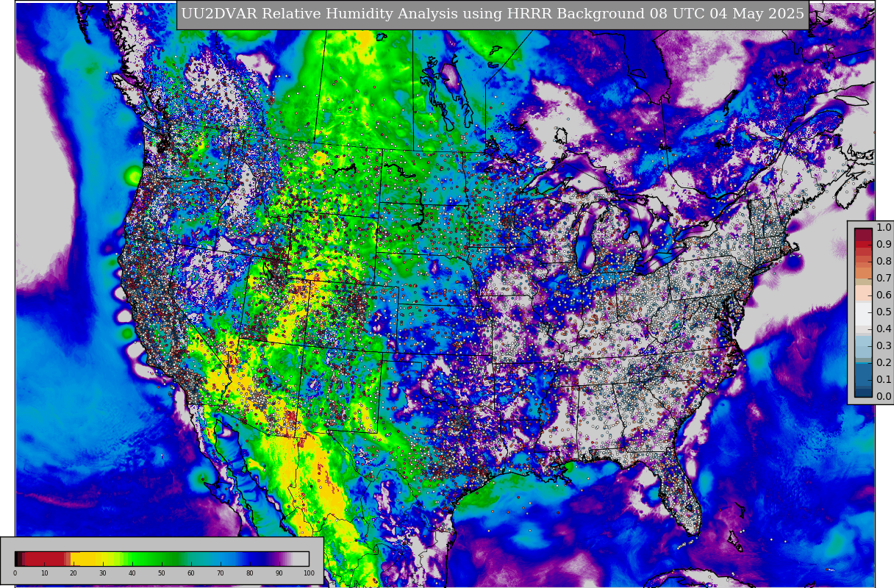Click the 90 tick on humidity colorbar

(279, 573)
